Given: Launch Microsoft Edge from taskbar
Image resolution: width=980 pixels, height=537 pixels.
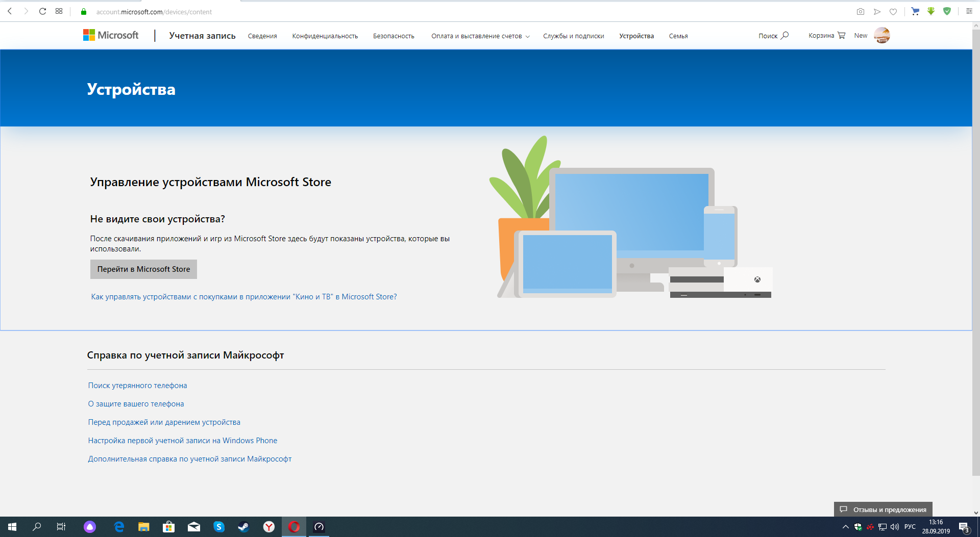Looking at the screenshot, I should tap(119, 527).
